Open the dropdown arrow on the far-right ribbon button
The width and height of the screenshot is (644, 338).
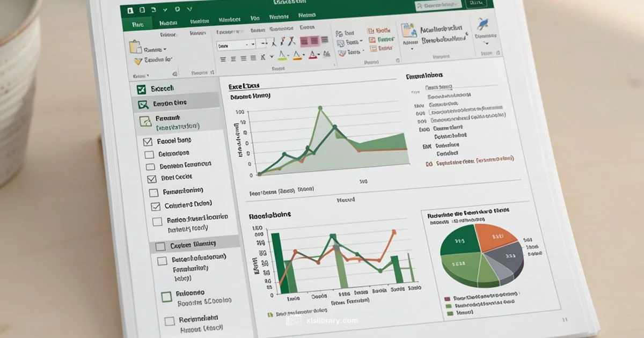(486, 43)
